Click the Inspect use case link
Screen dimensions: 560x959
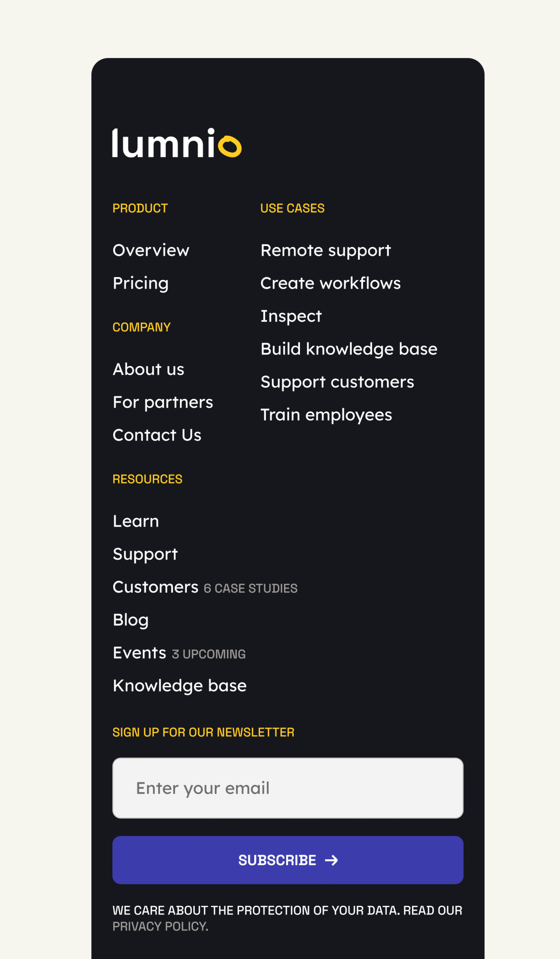point(291,316)
